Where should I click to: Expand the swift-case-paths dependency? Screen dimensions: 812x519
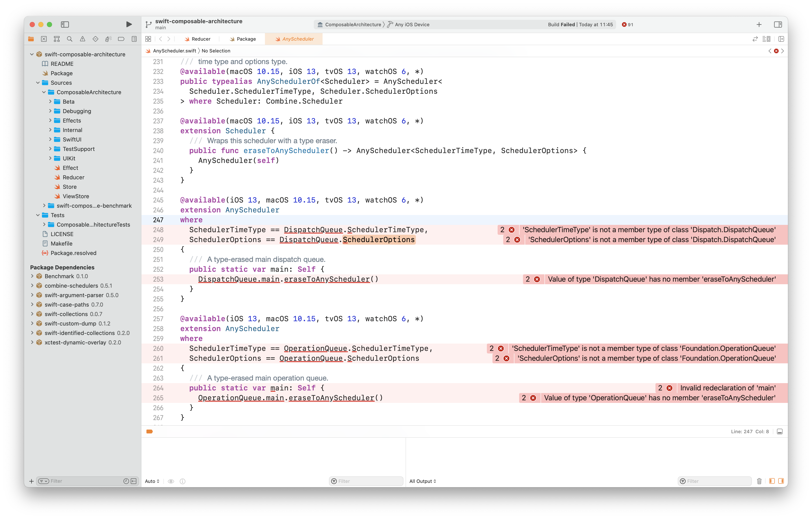pyautogui.click(x=32, y=304)
